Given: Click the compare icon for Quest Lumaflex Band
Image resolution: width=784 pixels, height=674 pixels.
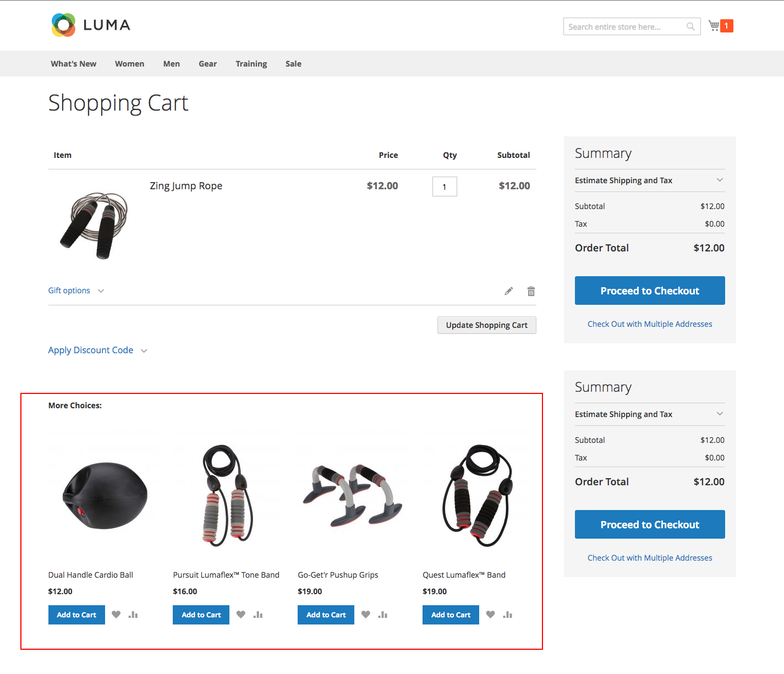Looking at the screenshot, I should click(x=507, y=614).
